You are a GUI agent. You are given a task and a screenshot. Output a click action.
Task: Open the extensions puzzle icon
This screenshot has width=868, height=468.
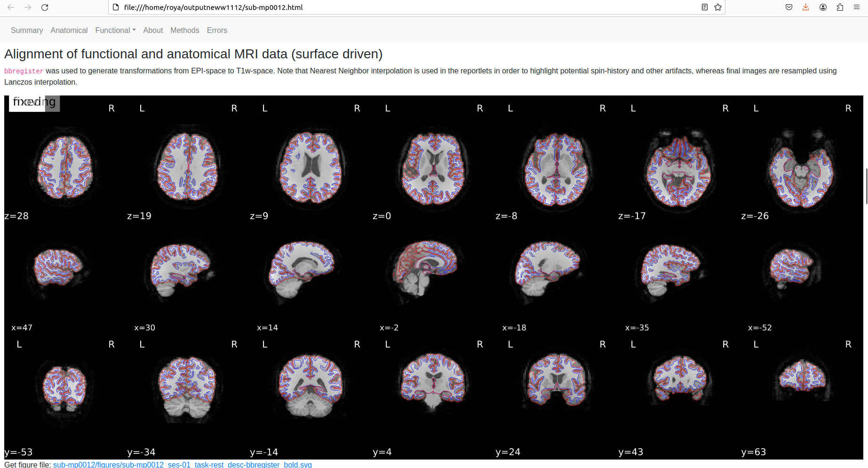pos(840,7)
